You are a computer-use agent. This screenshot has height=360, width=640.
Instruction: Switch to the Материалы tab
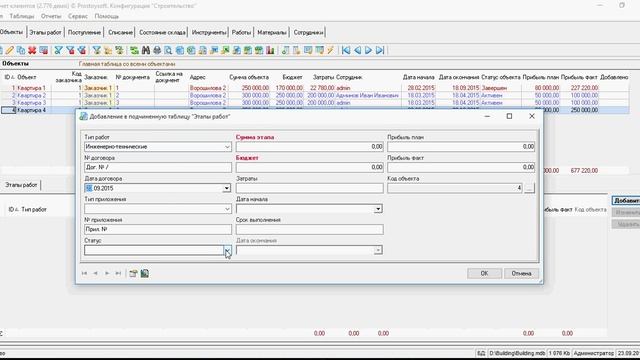click(272, 32)
